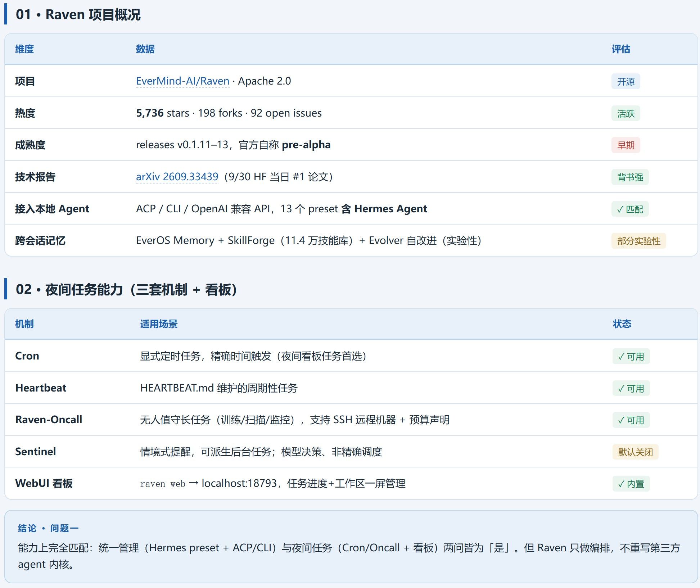Click the ✓ 可用 badge in Cron row

coord(631,356)
